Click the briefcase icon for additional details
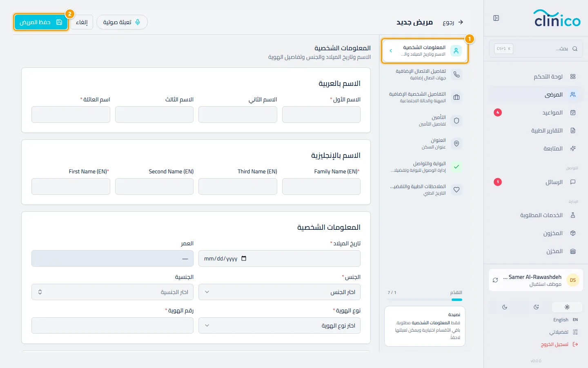The width and height of the screenshot is (588, 368). pyautogui.click(x=457, y=97)
